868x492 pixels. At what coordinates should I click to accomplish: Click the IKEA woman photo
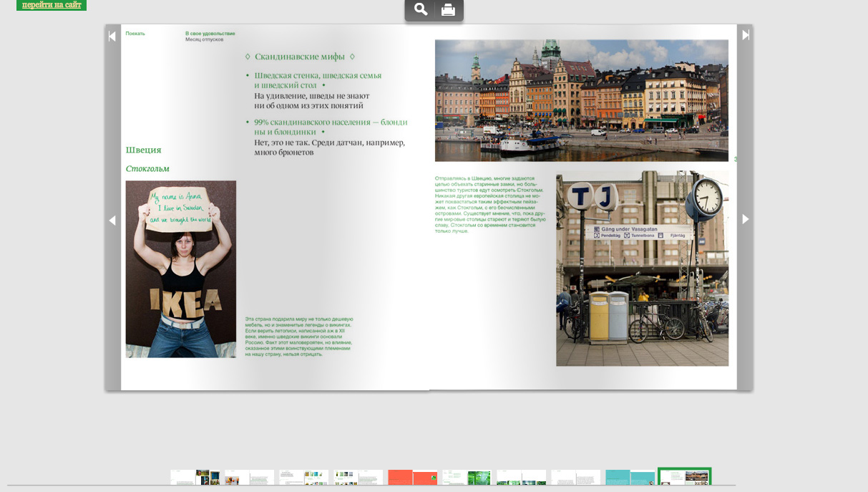[x=181, y=269]
